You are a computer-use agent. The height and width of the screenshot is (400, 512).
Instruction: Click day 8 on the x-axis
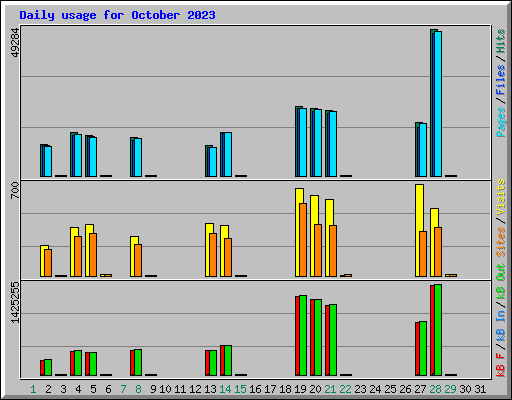(138, 389)
